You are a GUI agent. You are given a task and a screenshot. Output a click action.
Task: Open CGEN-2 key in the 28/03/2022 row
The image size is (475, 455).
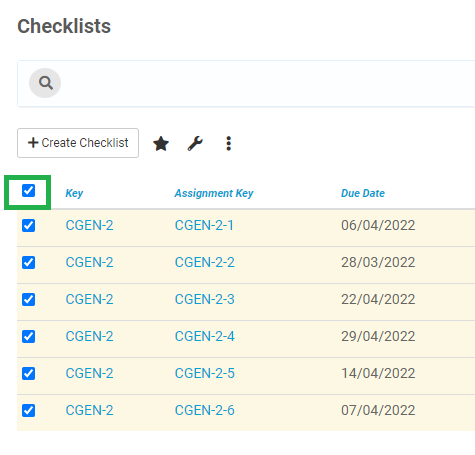click(x=89, y=263)
